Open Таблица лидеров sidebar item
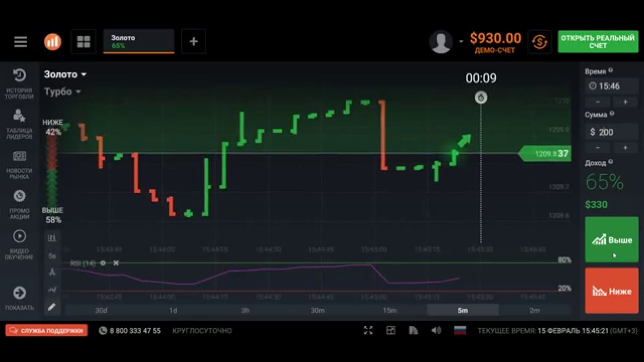 (20, 124)
